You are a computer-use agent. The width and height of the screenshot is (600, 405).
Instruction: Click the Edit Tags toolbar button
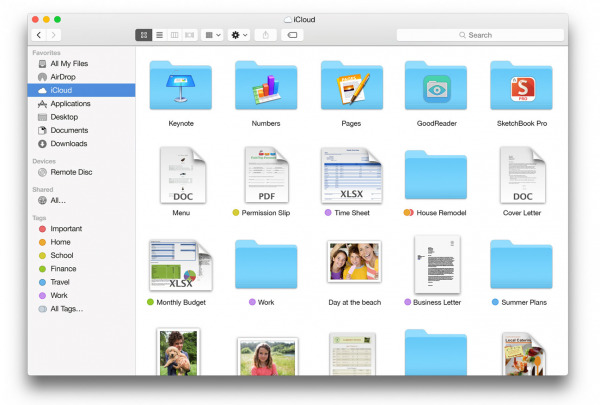click(x=293, y=35)
